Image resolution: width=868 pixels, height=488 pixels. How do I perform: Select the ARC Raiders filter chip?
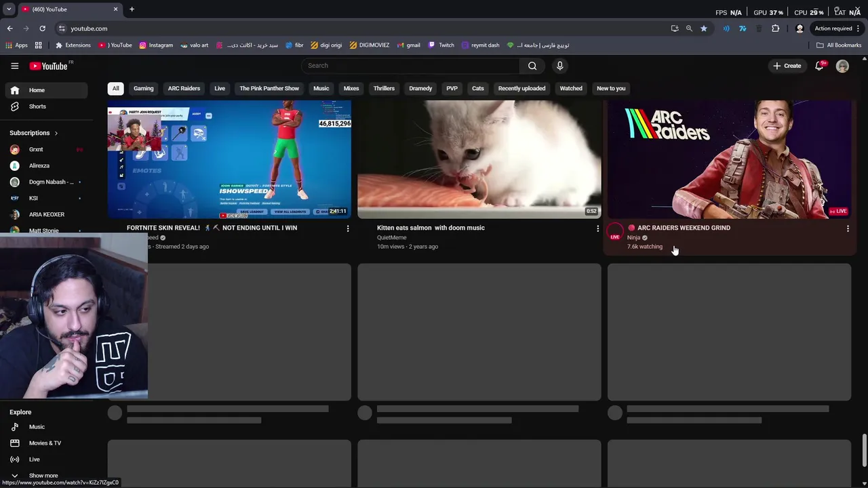coord(184,88)
